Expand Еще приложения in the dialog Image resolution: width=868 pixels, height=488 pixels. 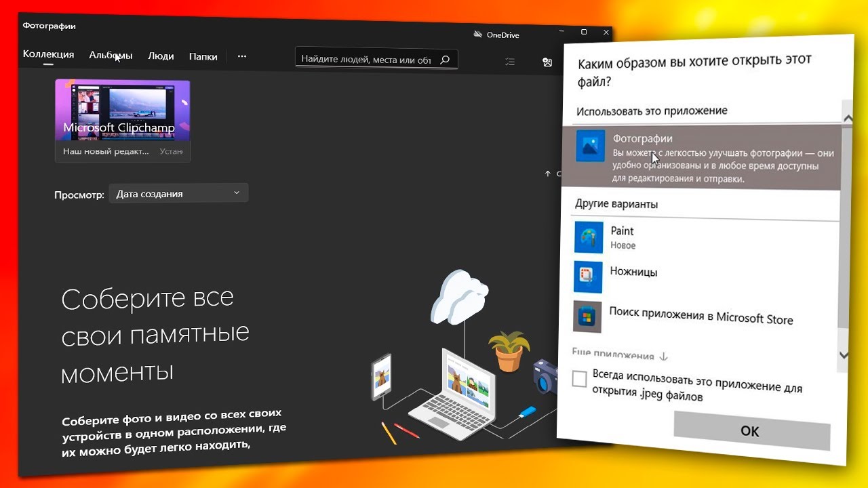620,354
